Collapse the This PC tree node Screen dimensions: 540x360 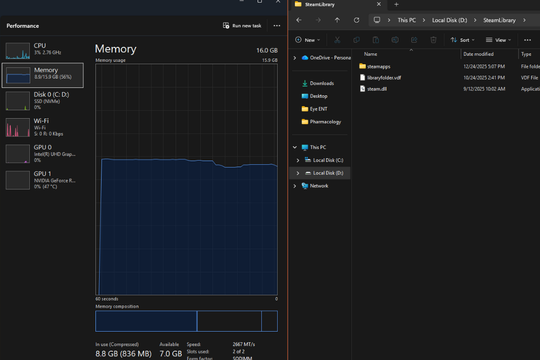tap(295, 147)
